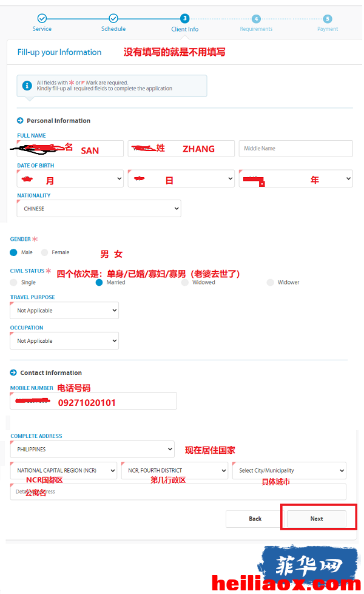Click the 'Fill-up your Information' heading
Image resolution: width=364 pixels, height=594 pixels.
59,52
